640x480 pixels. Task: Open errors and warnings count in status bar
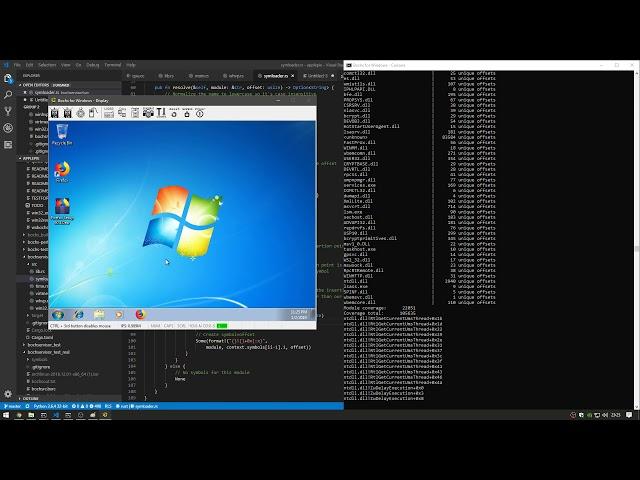tap(86, 406)
